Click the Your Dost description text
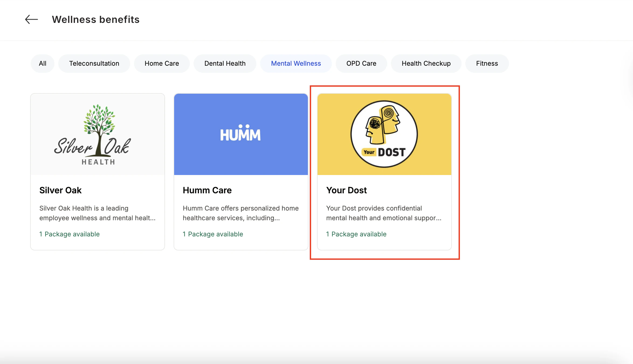The image size is (633, 364). point(384,213)
